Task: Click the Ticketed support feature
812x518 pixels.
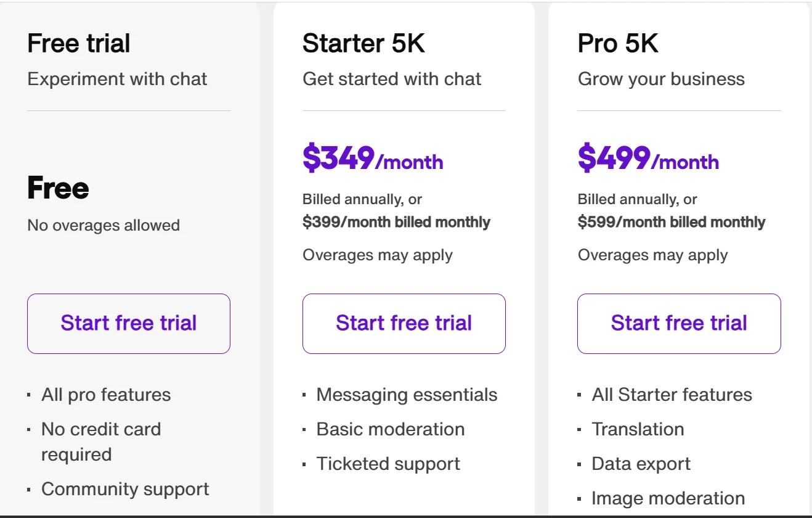Action: point(388,464)
